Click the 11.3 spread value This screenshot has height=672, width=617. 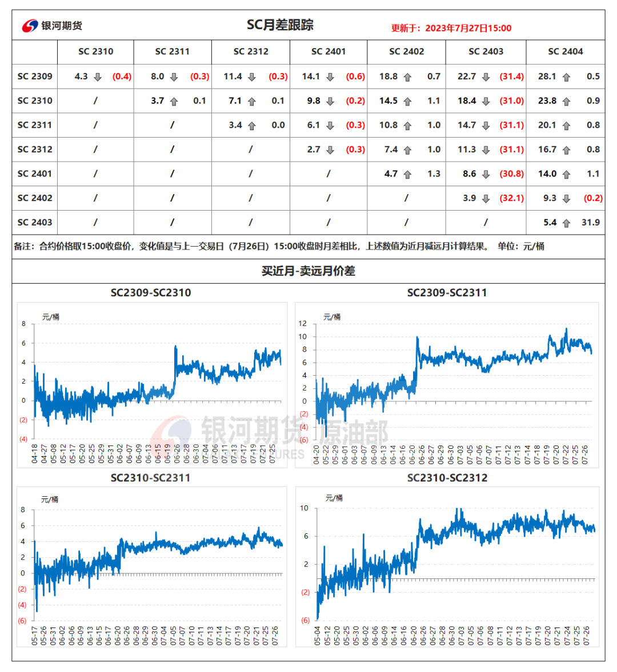pyautogui.click(x=467, y=150)
